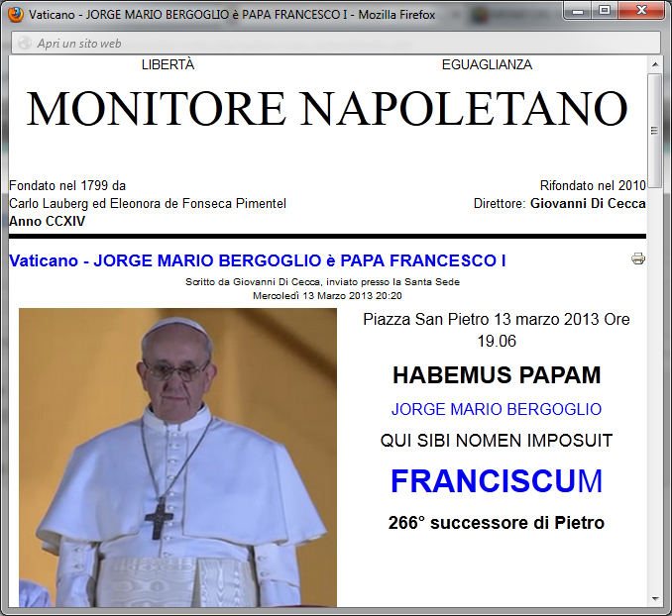Screen dimensions: 672x616
Task: Click the vertical scrollbar thumb
Action: [x=655, y=130]
